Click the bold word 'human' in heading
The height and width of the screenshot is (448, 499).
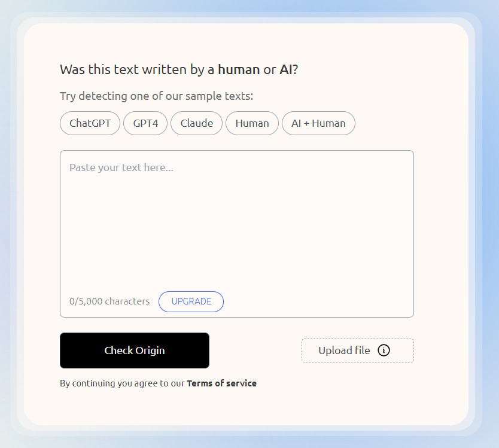[x=239, y=69]
